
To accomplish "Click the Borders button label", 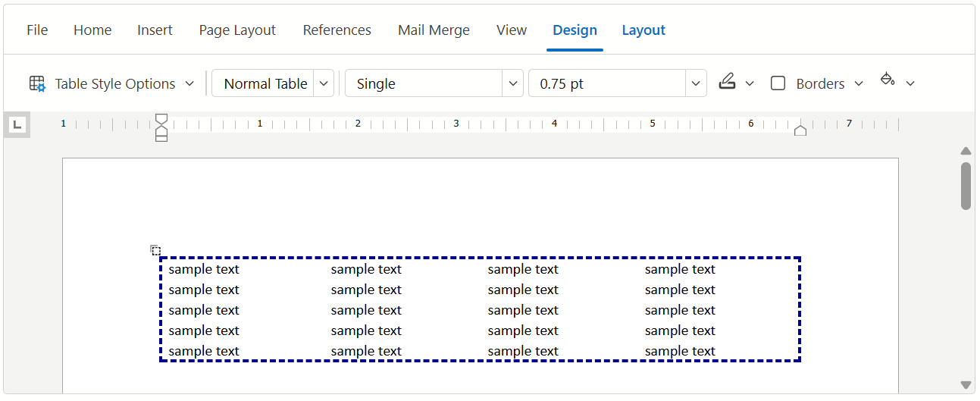I will [x=820, y=83].
